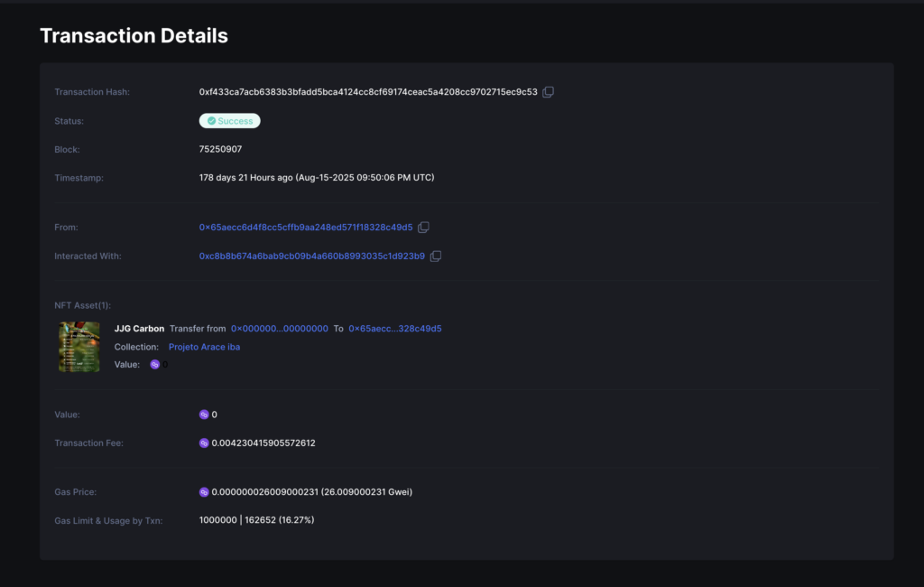924x587 pixels.
Task: Open the Interacted With address 0xc8b8b674 link
Action: 311,256
